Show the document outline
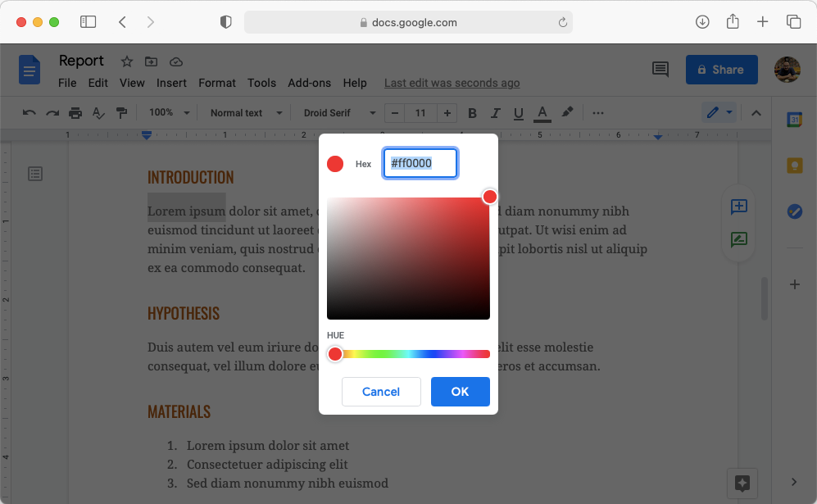The height and width of the screenshot is (504, 817). (34, 174)
